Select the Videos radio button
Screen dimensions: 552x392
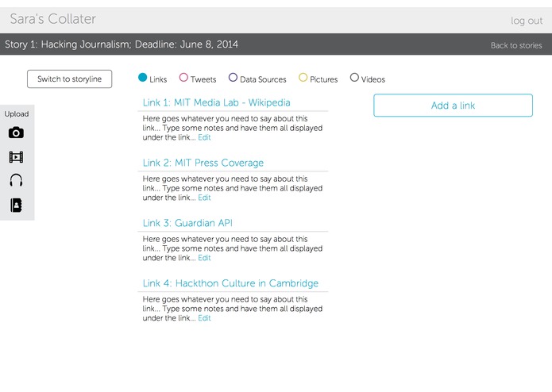[x=354, y=77]
